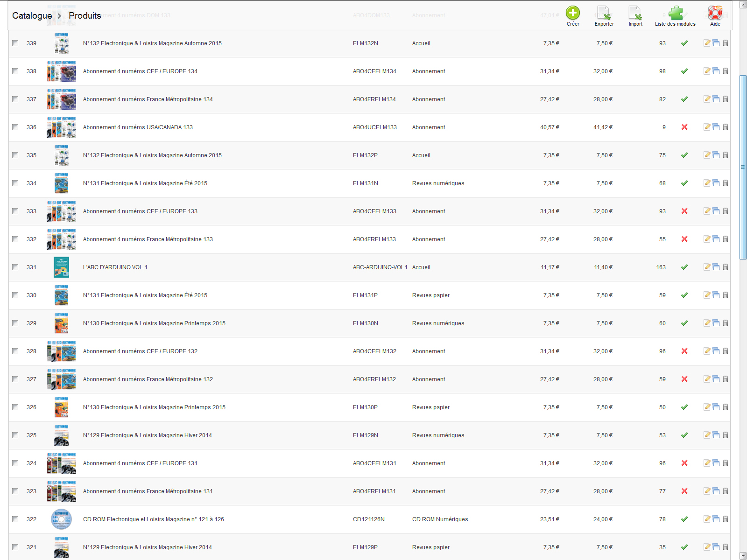Duplicate product 332
Viewport: 747px width, 560px height.
[x=716, y=239]
